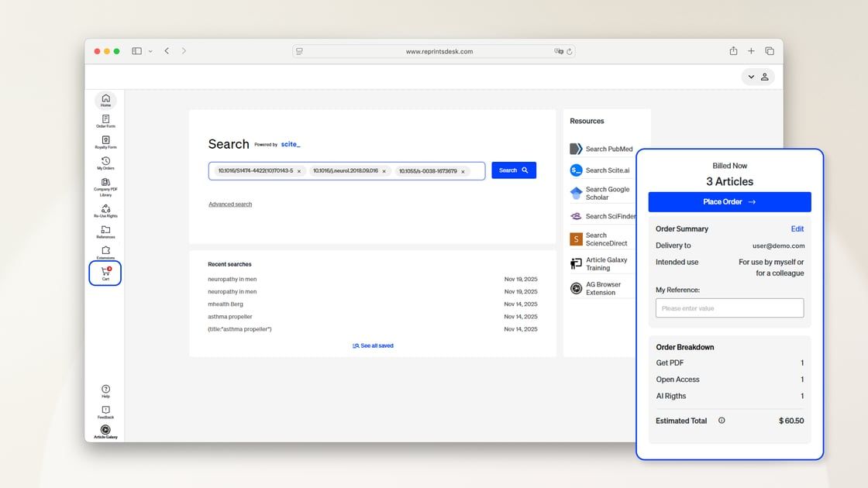Click the Open Access breakdown row
Viewport: 868px width, 488px height.
729,380
